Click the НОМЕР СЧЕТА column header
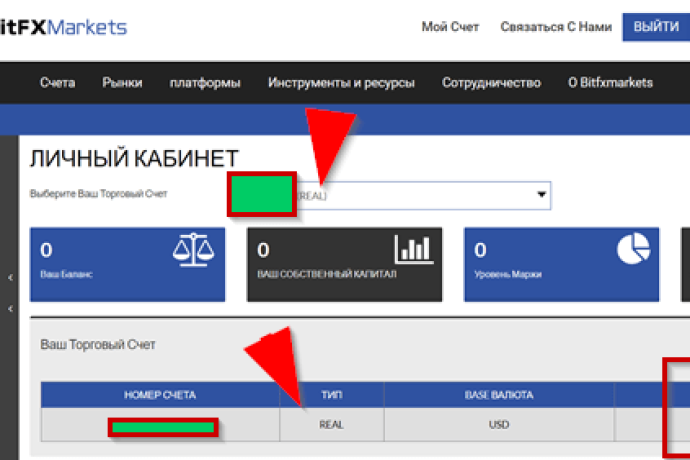 coord(160,395)
